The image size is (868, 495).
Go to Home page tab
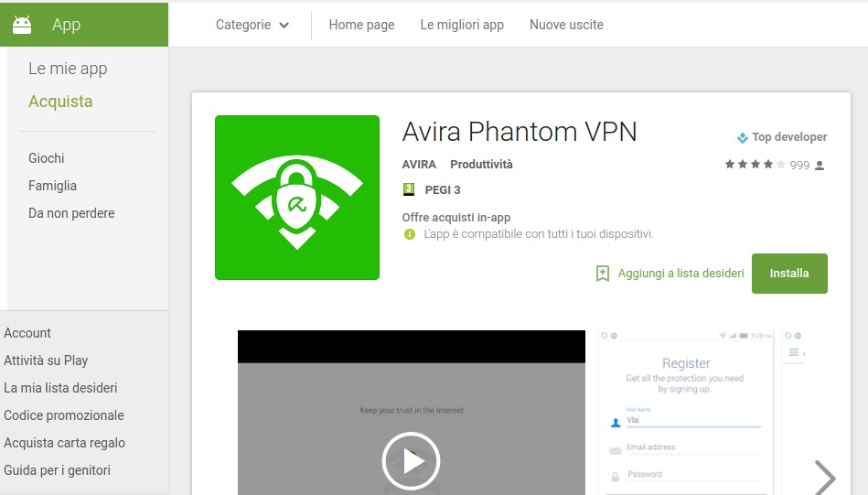361,25
